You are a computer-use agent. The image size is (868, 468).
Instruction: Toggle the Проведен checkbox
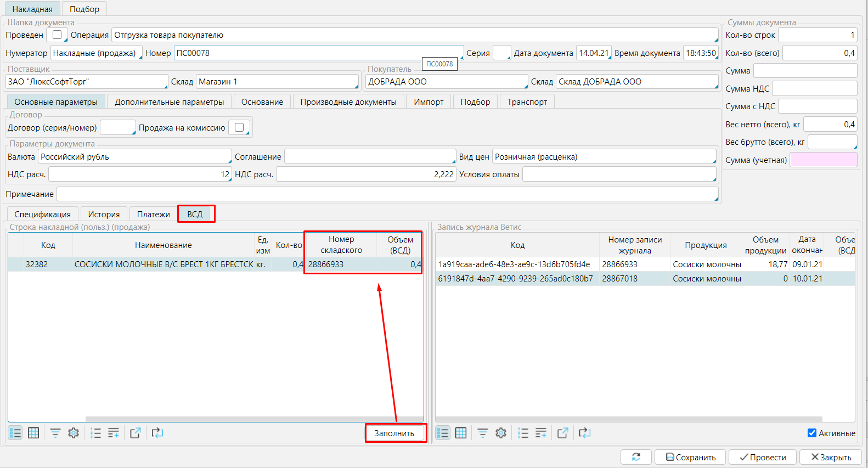tap(57, 35)
